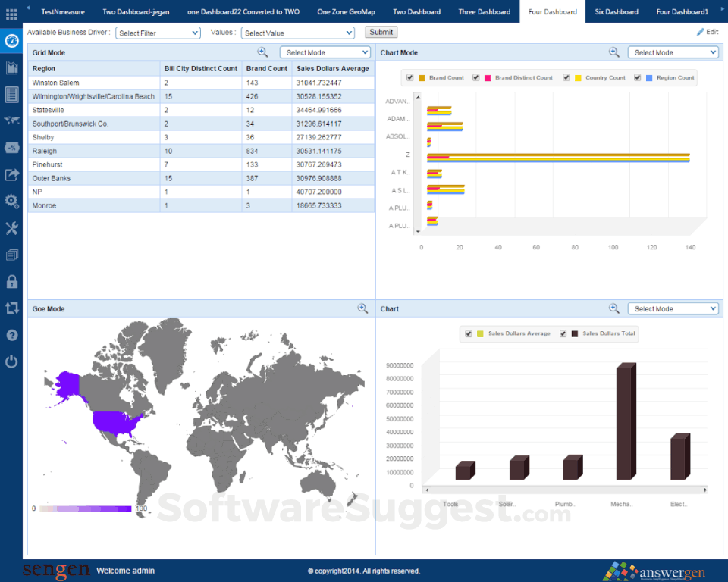Click the pink Brand Distinct Count swatch

(488, 78)
